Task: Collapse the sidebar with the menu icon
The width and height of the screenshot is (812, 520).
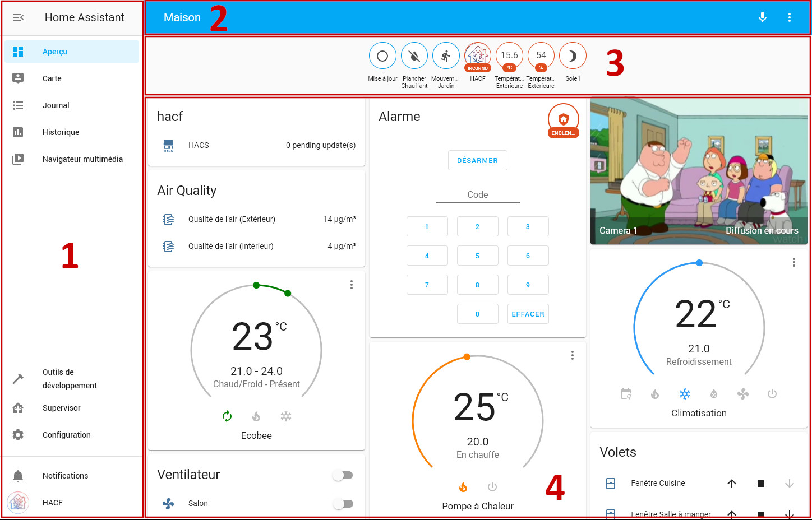Action: (x=18, y=17)
